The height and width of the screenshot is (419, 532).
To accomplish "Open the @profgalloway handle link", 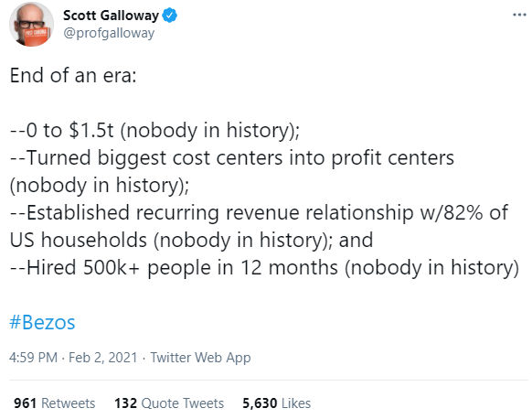I will click(x=109, y=33).
